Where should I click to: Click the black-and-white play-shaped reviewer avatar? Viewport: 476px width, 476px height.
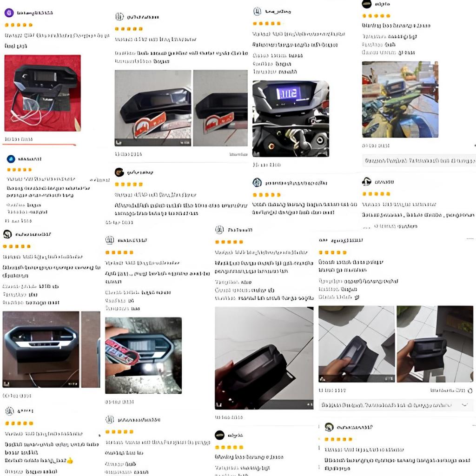[366, 182]
